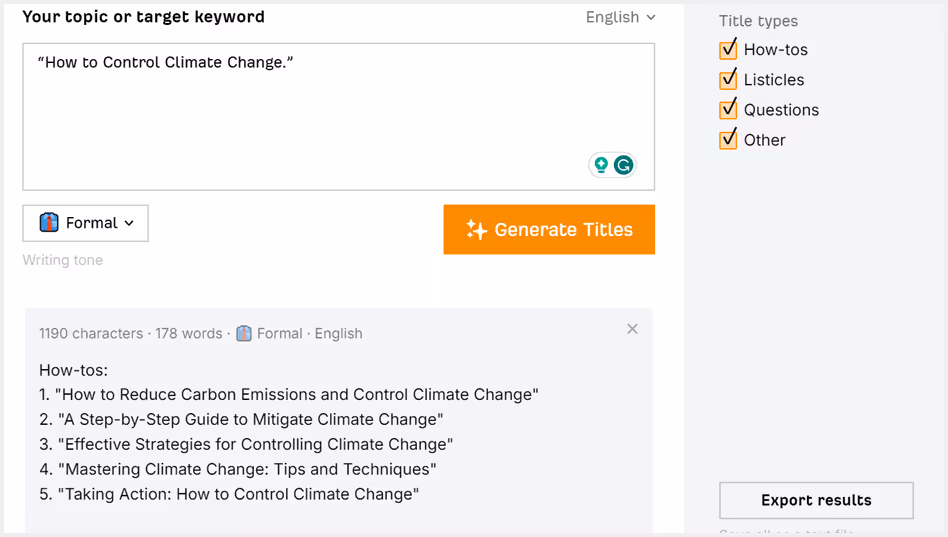The height and width of the screenshot is (537, 948).
Task: Toggle the Listicles checkbox
Action: tap(728, 79)
